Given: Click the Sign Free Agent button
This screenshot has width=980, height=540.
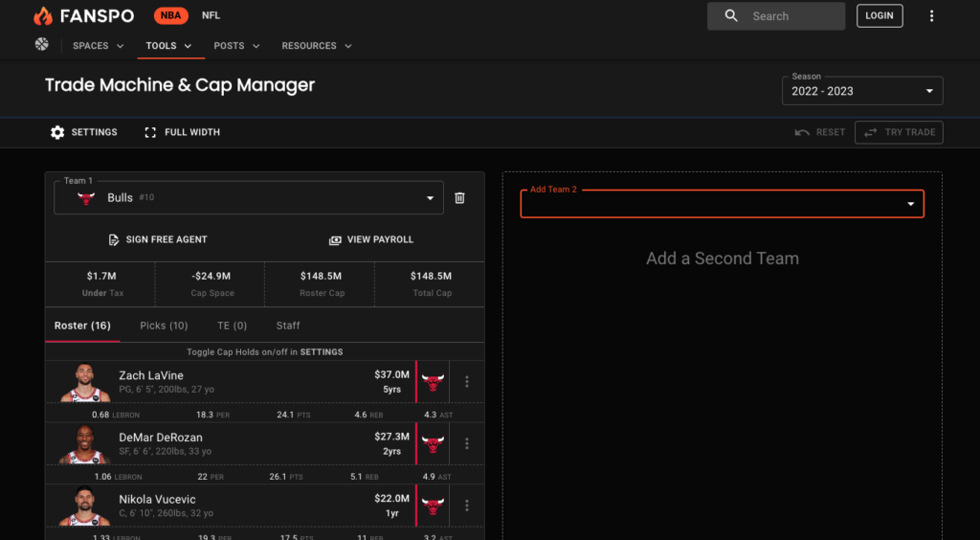Looking at the screenshot, I should click(158, 239).
